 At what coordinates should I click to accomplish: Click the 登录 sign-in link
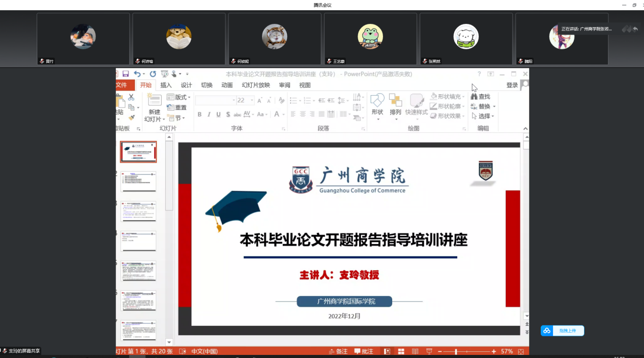point(512,85)
